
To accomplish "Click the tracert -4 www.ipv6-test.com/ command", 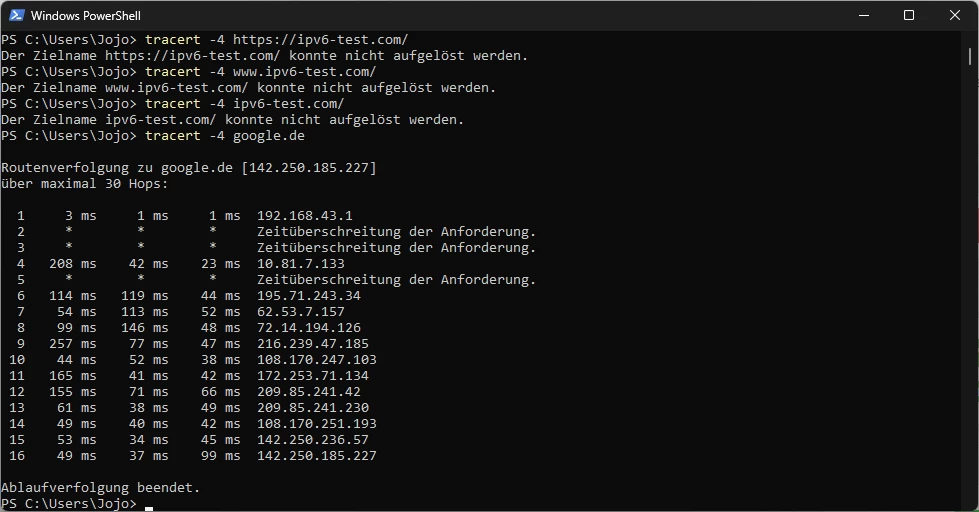I will pos(260,72).
